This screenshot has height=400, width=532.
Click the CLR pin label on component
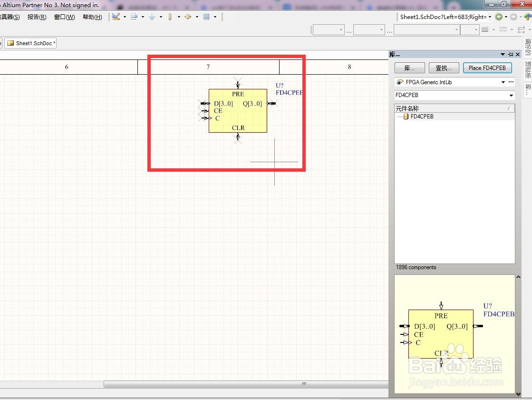[x=238, y=127]
